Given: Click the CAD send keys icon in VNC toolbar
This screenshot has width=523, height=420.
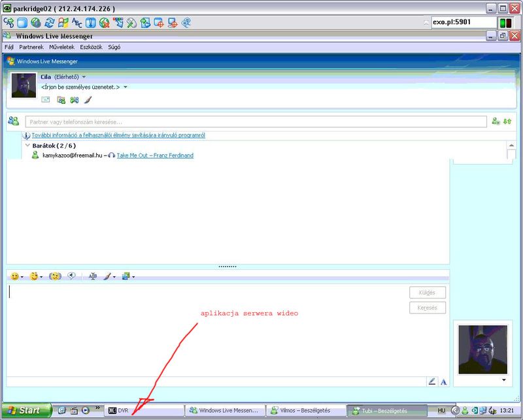Looking at the screenshot, I should 8,23.
